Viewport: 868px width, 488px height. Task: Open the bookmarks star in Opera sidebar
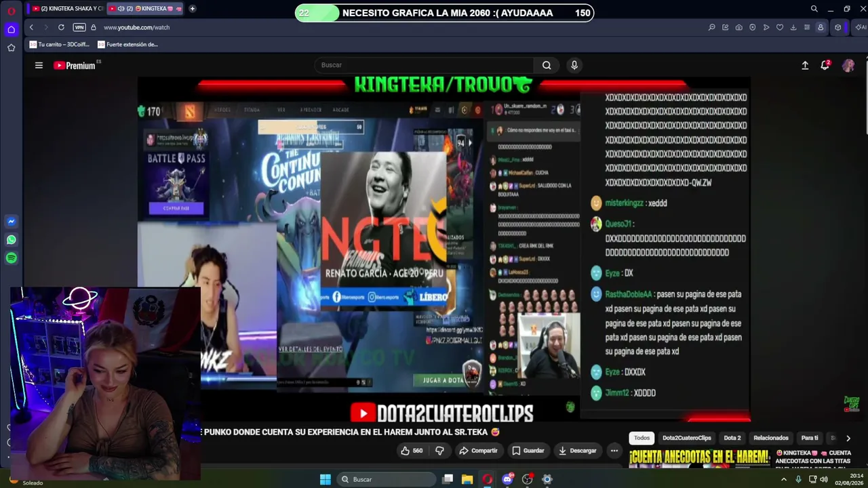click(x=12, y=47)
